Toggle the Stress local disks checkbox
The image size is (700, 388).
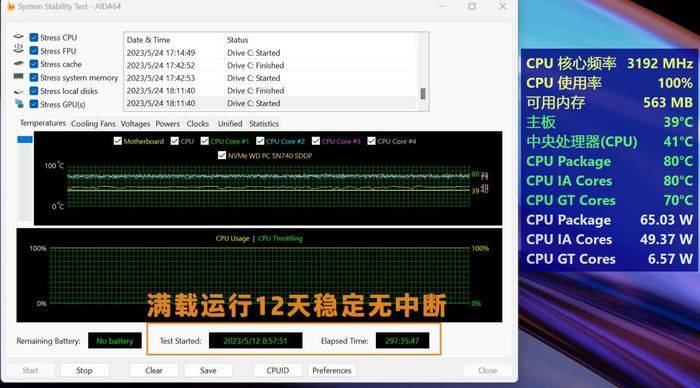(x=33, y=91)
